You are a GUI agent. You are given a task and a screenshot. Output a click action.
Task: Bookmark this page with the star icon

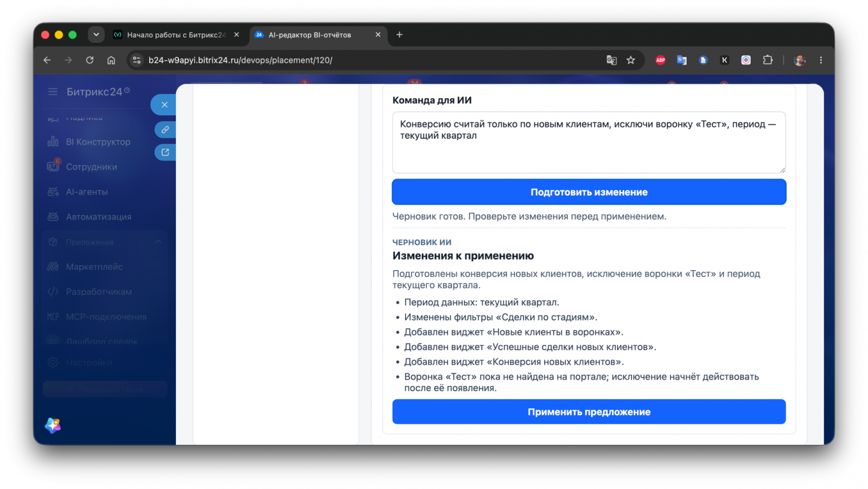click(631, 60)
